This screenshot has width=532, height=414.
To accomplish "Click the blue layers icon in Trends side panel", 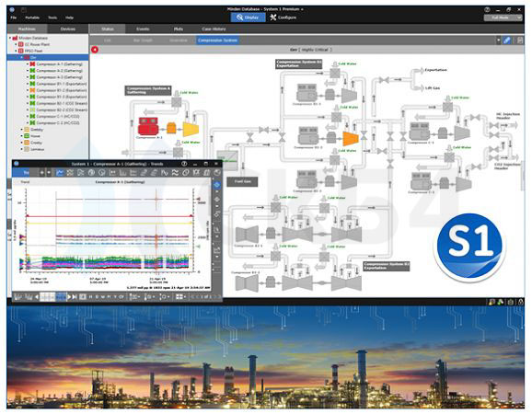I will 217,185.
